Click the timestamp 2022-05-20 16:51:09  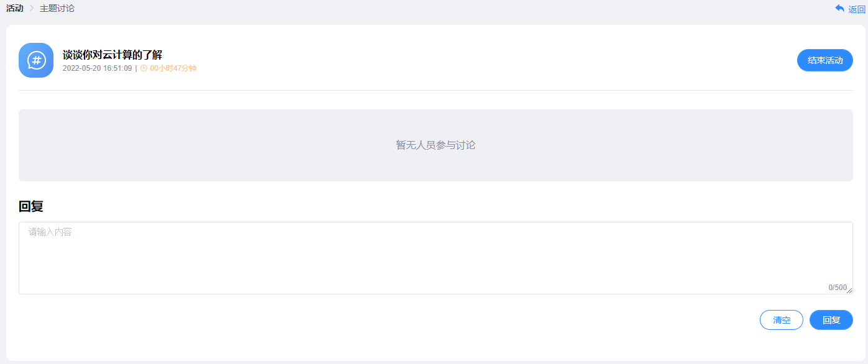(x=97, y=68)
